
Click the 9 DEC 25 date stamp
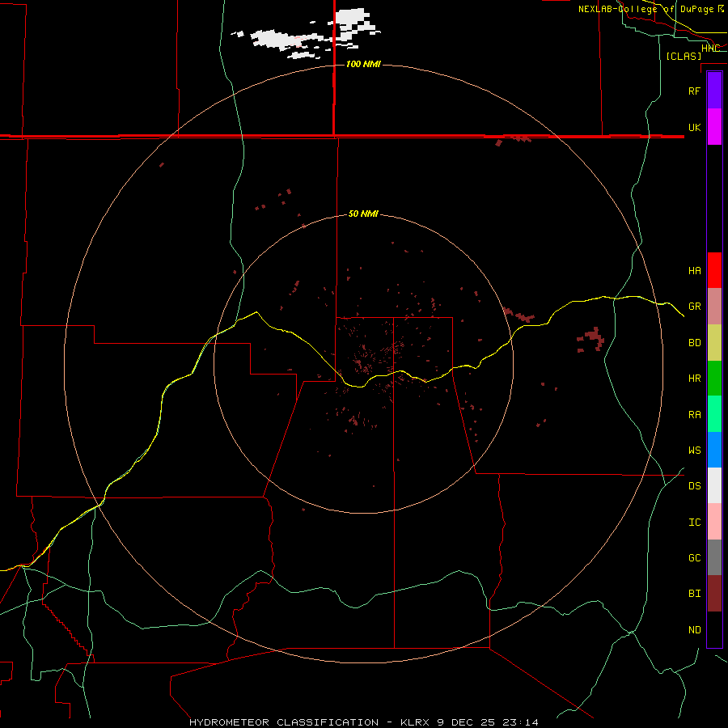coord(466,722)
